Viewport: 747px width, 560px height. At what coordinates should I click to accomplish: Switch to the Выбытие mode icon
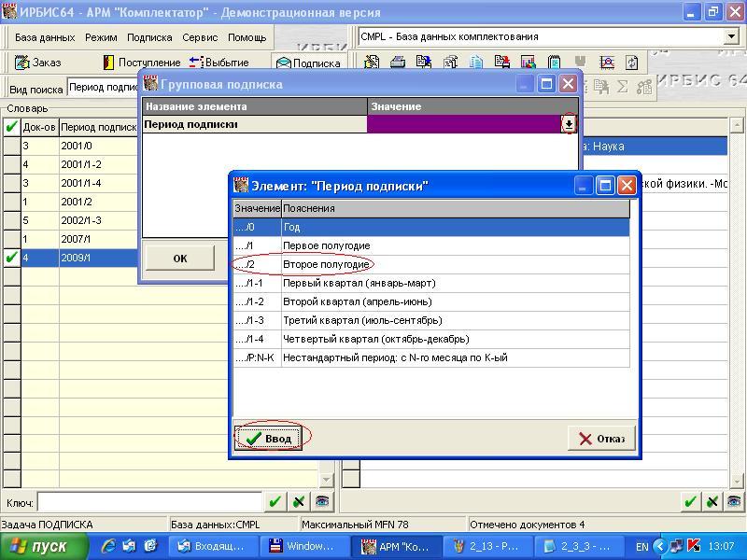(218, 63)
